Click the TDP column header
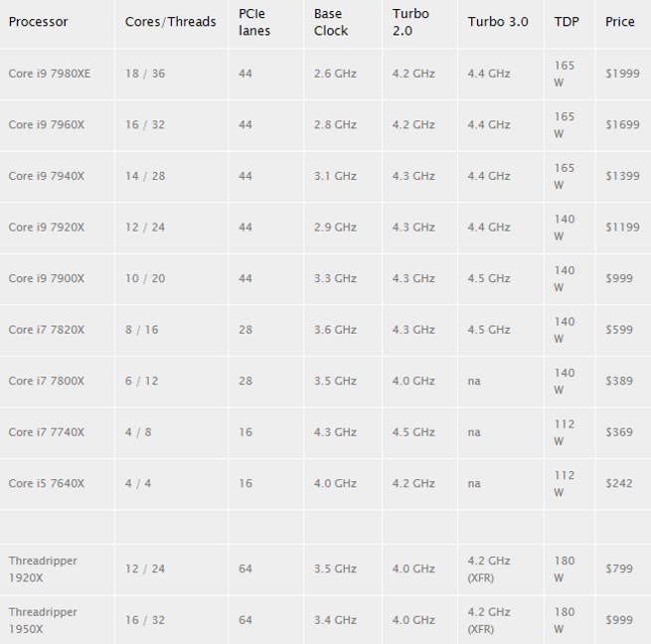The image size is (651, 644). (567, 22)
